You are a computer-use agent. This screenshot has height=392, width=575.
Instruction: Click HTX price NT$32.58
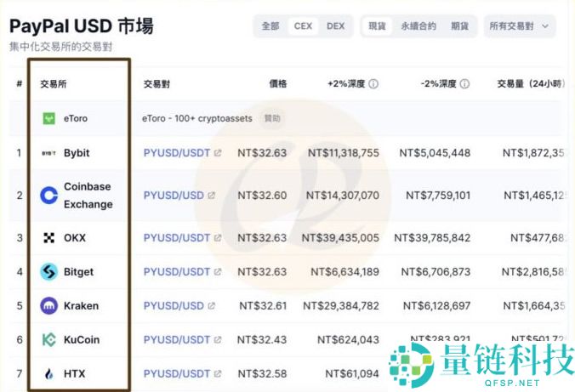262,373
